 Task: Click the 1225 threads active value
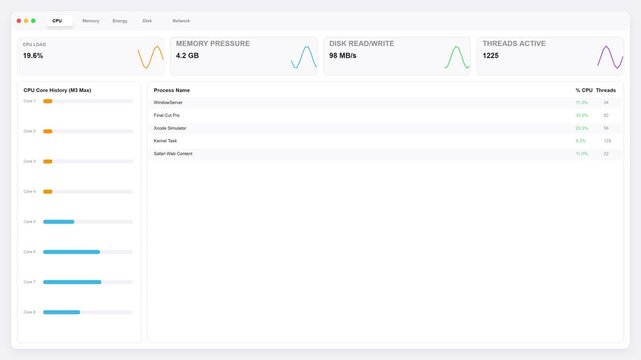[491, 56]
